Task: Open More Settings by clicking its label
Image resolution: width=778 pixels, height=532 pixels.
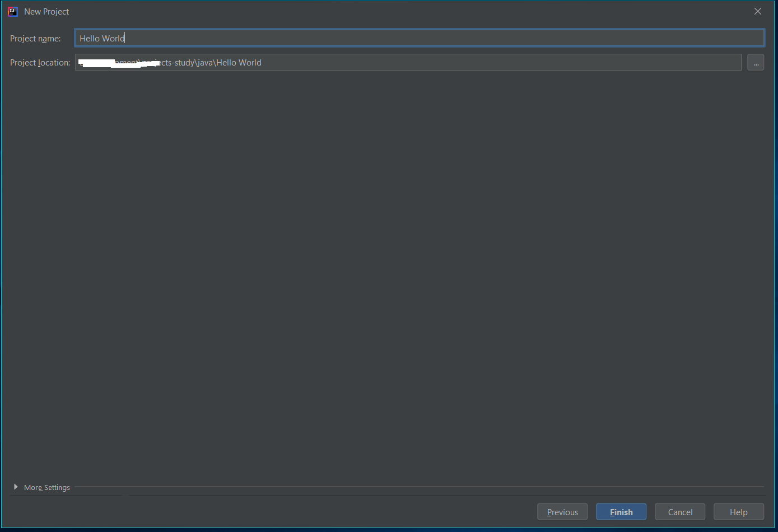Action: click(46, 487)
